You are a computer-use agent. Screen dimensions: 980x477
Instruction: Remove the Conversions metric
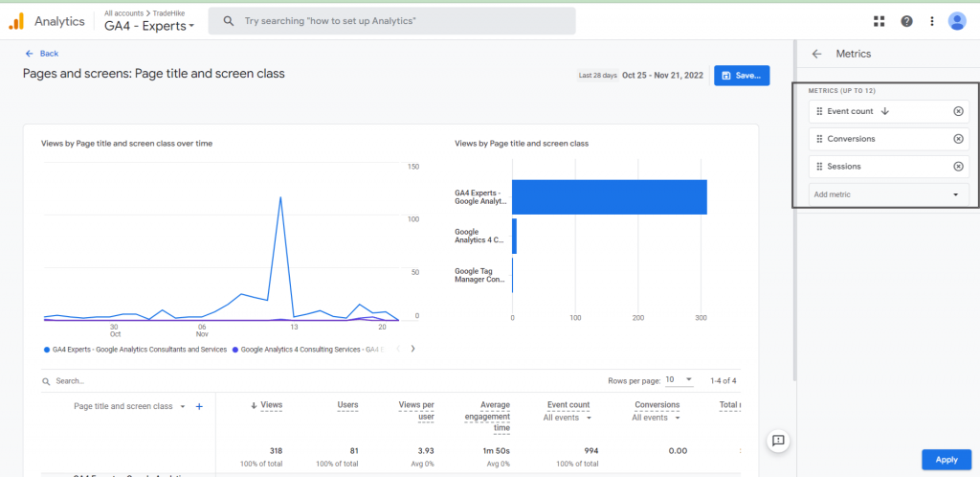[958, 139]
